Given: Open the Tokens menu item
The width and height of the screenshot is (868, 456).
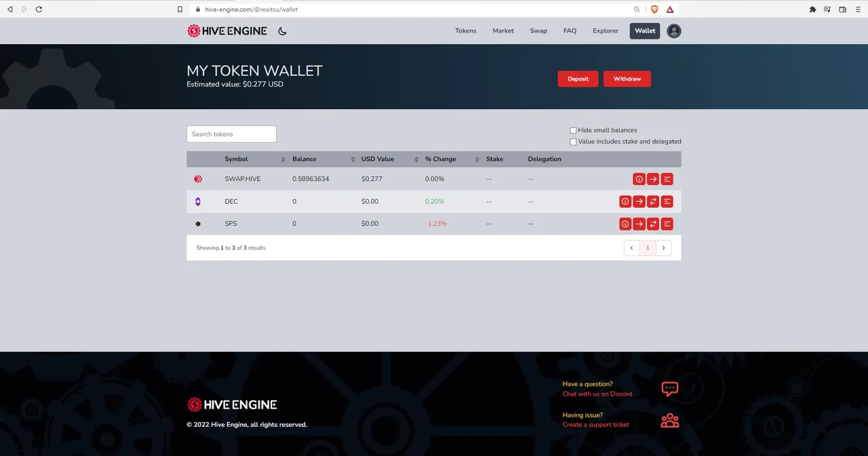Looking at the screenshot, I should pos(466,30).
